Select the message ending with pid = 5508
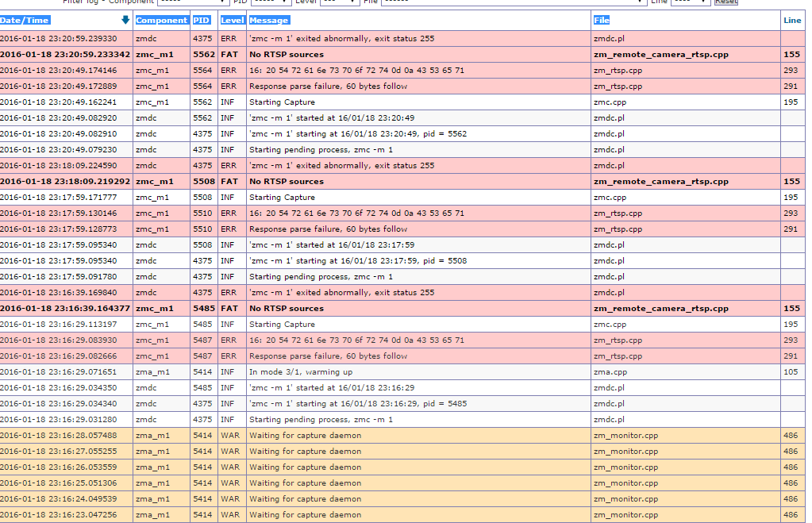Image resolution: width=812 pixels, height=523 pixels. 358,260
